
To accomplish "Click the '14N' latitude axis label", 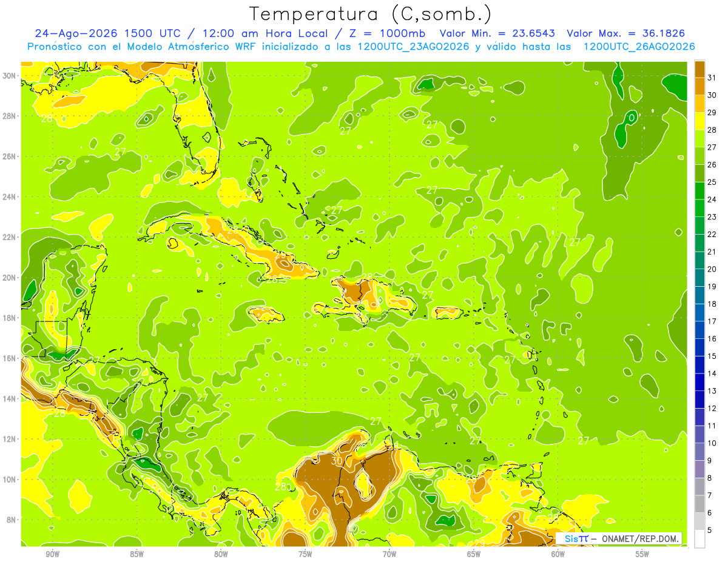I will click(x=10, y=399).
